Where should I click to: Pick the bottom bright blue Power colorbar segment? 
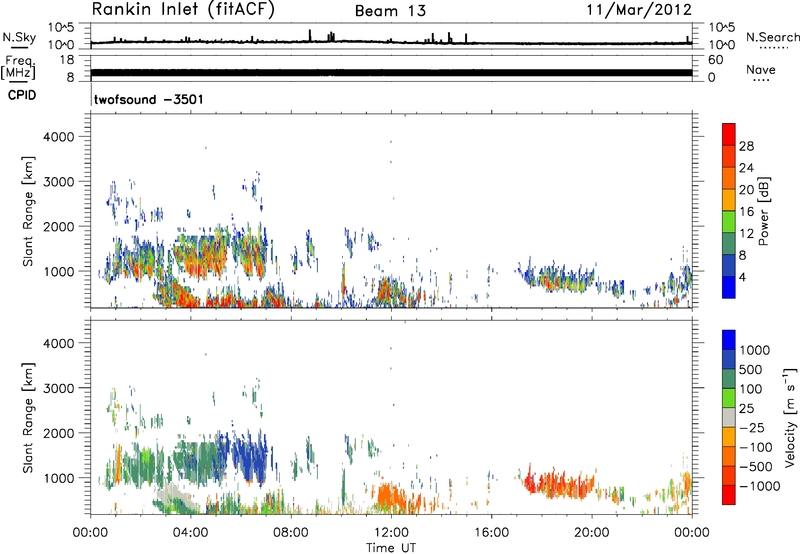pyautogui.click(x=729, y=287)
